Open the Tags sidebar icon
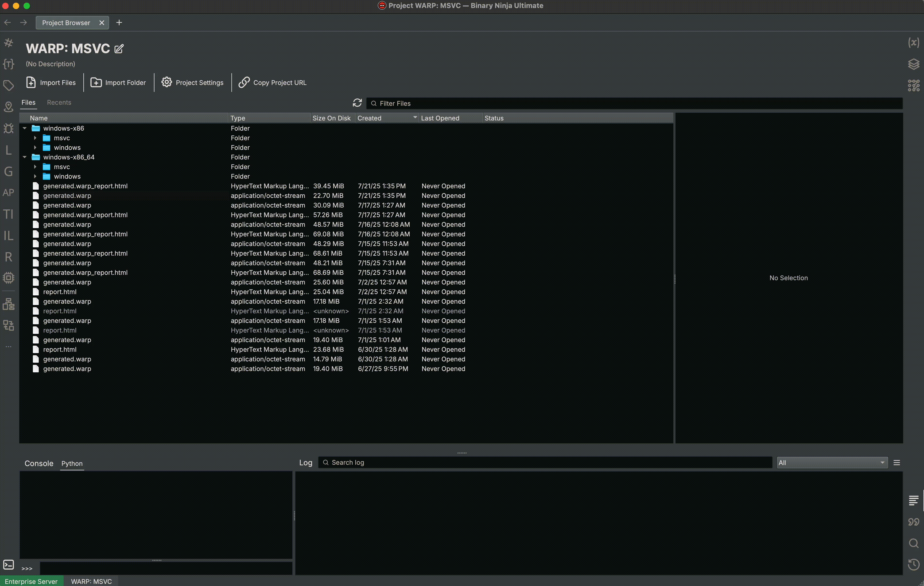The width and height of the screenshot is (924, 586). (9, 85)
